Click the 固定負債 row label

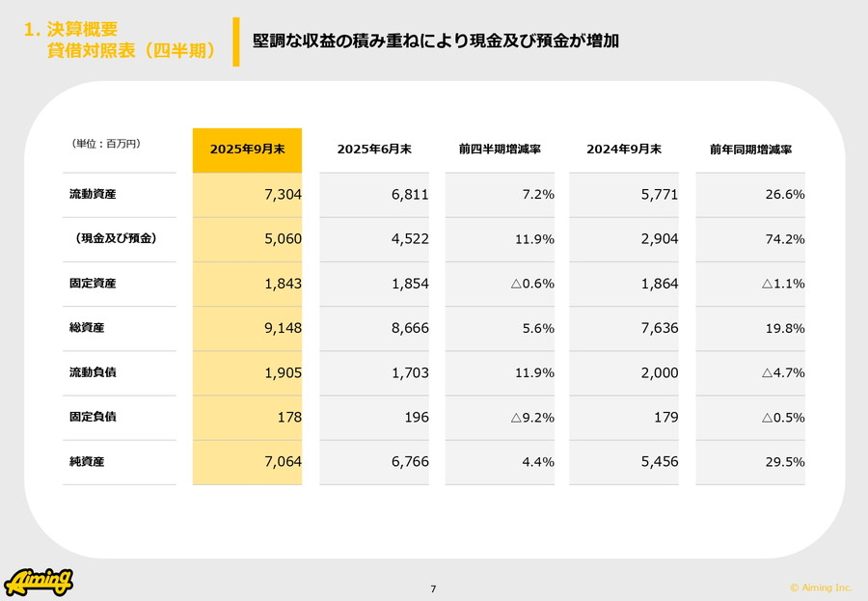[x=93, y=417]
